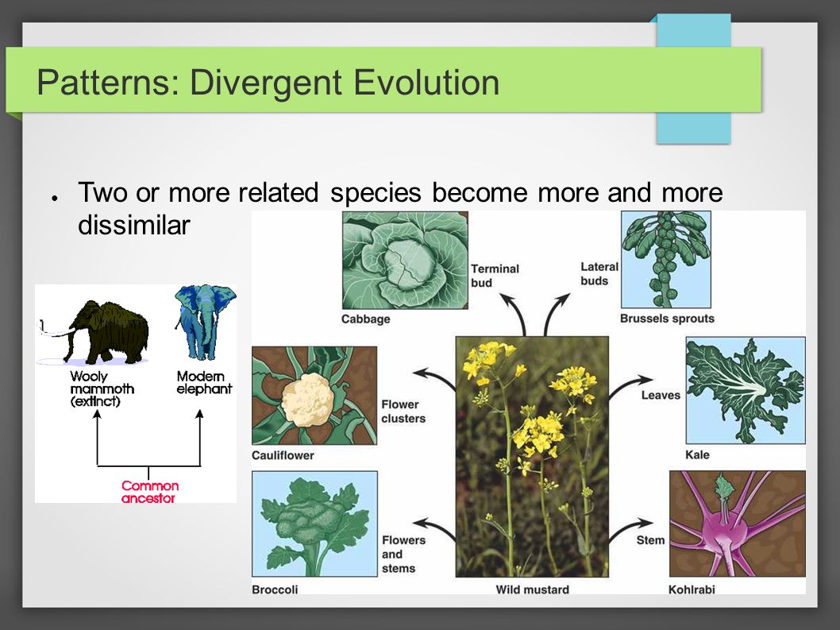Click the word 'dissimilar' in the bullet
Viewport: 840px width, 630px height.
(x=134, y=225)
